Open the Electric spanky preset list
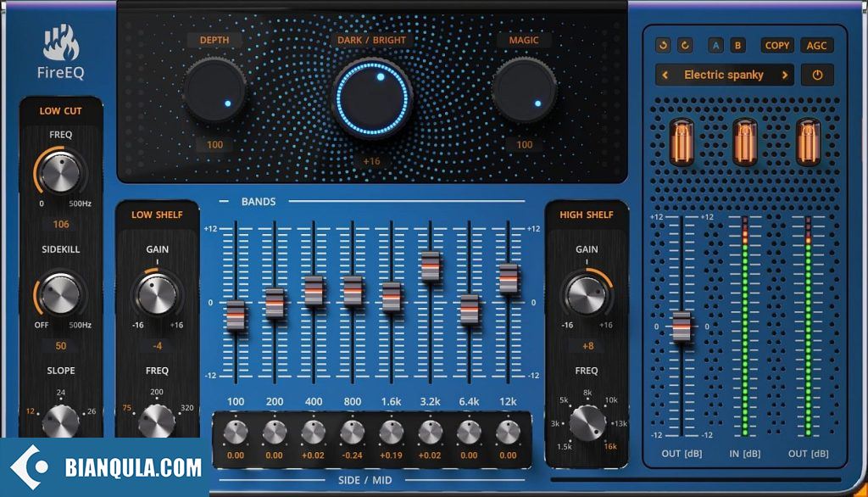This screenshot has width=868, height=497. click(724, 75)
